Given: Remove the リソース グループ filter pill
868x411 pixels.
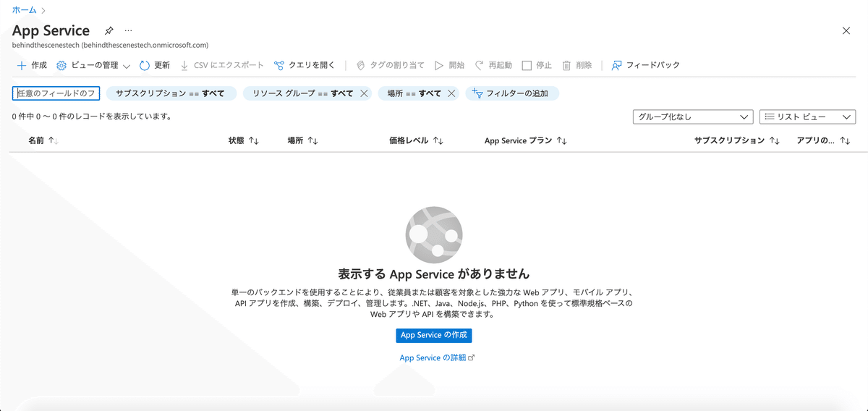Looking at the screenshot, I should point(365,93).
